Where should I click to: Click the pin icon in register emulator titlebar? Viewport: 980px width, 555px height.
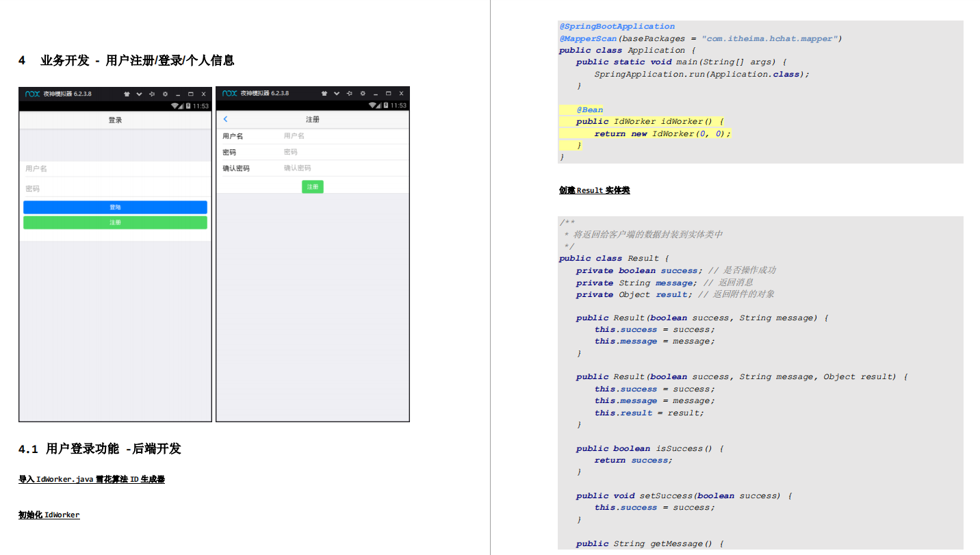349,93
